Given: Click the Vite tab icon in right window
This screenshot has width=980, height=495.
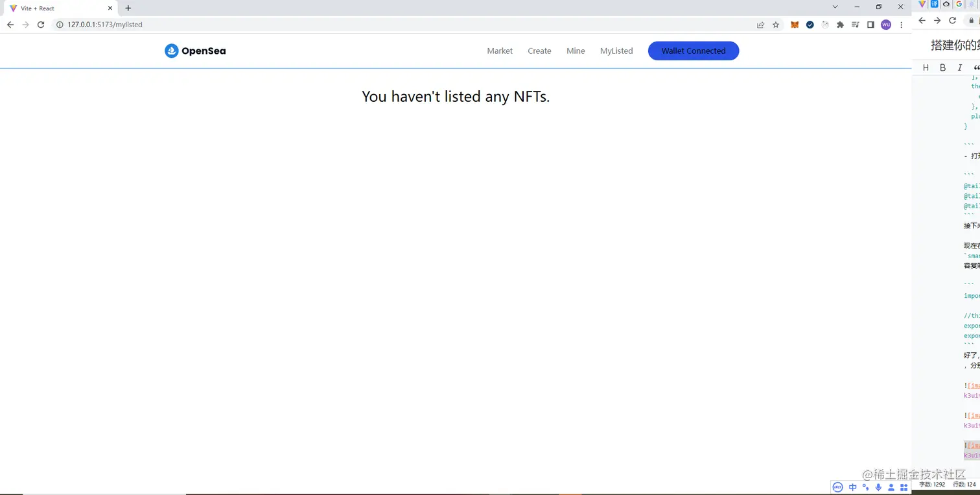Looking at the screenshot, I should 922,4.
